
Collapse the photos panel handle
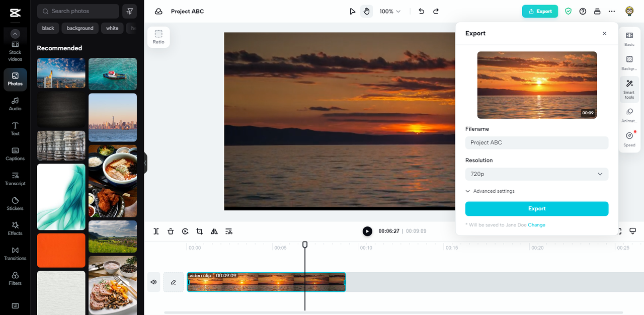click(x=145, y=163)
